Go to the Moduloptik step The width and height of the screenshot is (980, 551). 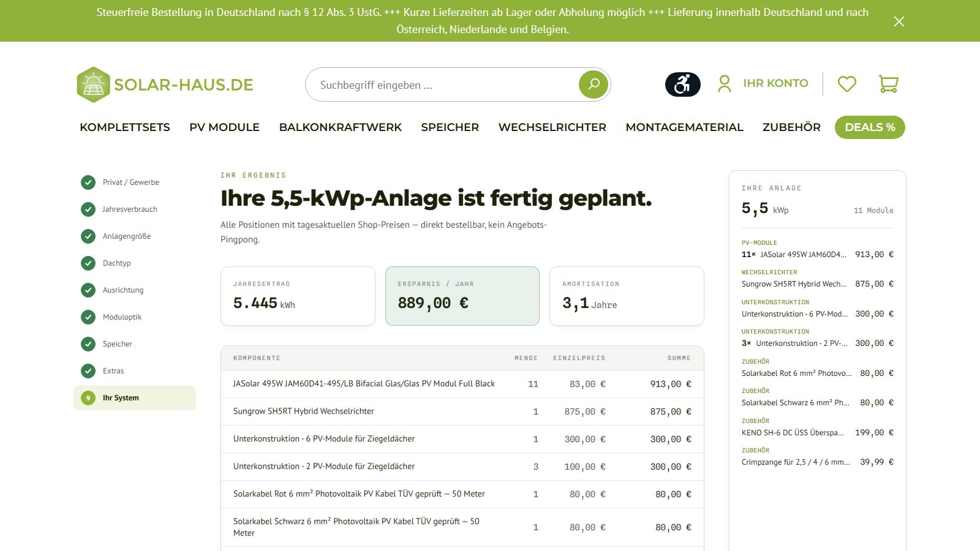(x=135, y=317)
